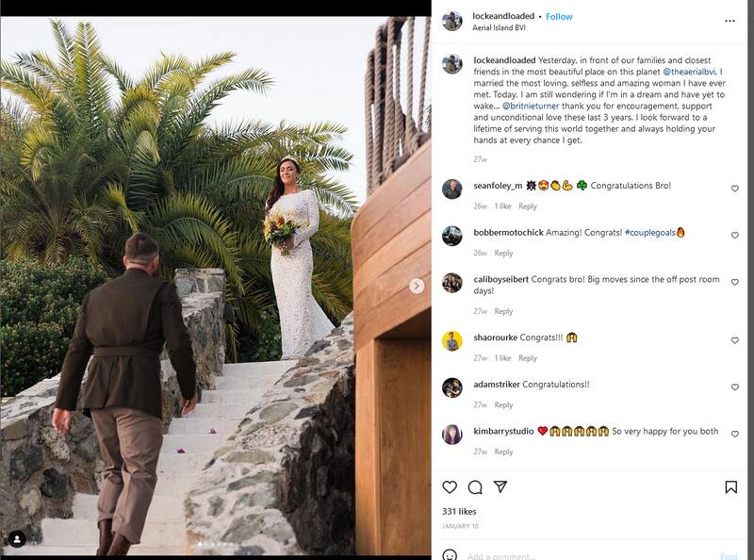Save the post with the bookmark icon
The image size is (754, 560).
(x=731, y=487)
